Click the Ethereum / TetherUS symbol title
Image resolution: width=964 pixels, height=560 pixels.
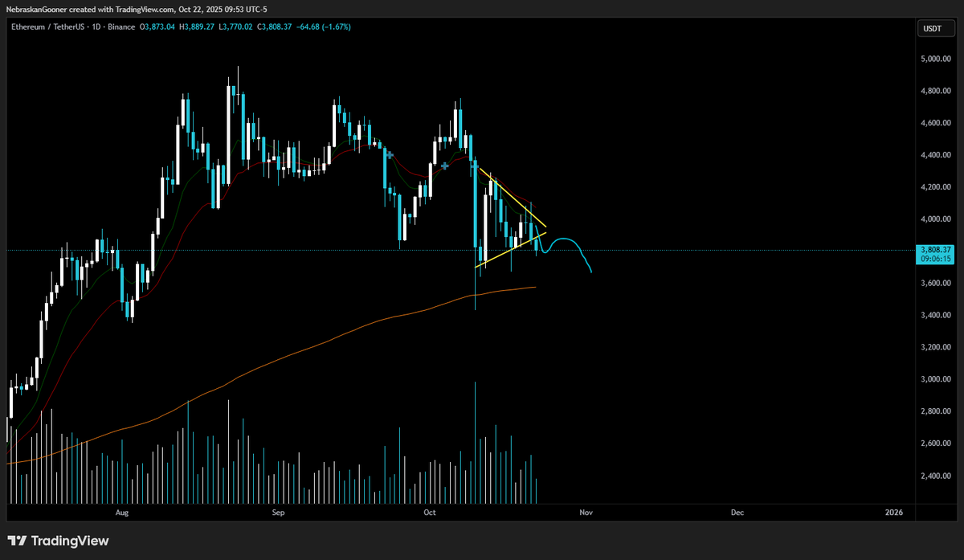[x=47, y=27]
